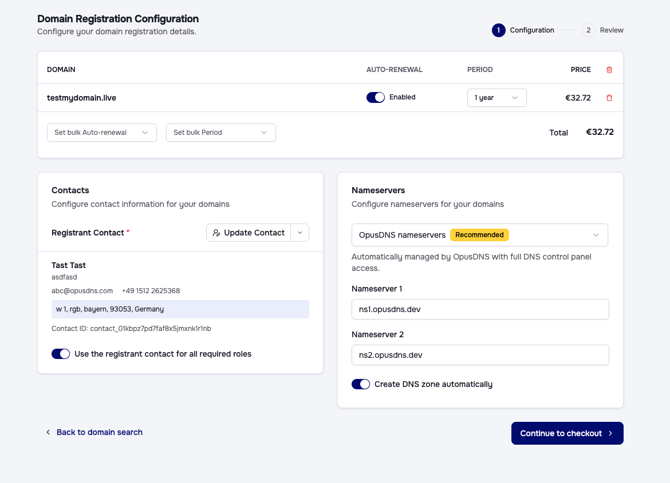Open the OpusDNS nameservers dropdown
Viewport: 670px width, 483px height.
[479, 235]
